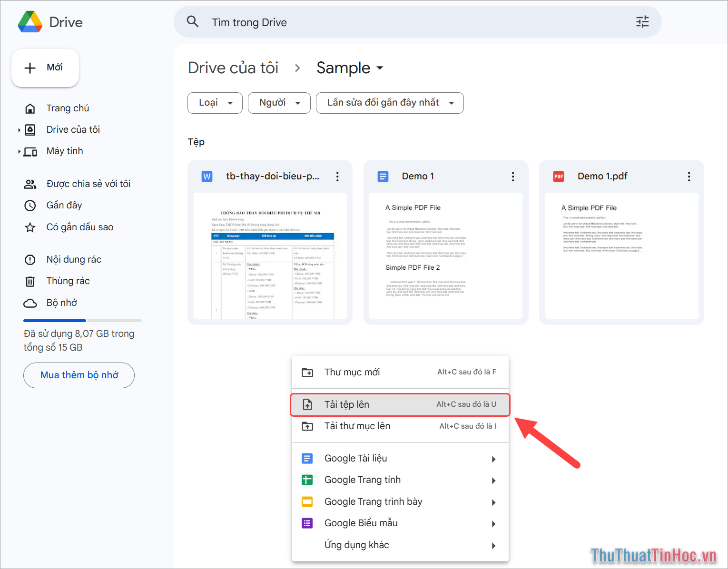Click the spam icon beside Nội dung rác

tap(30, 260)
